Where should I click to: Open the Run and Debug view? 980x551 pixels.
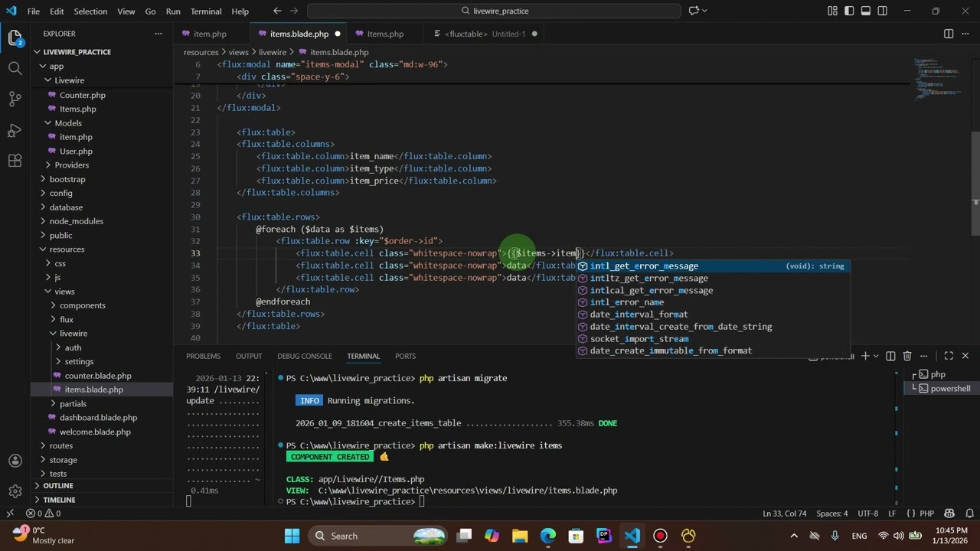click(x=15, y=130)
